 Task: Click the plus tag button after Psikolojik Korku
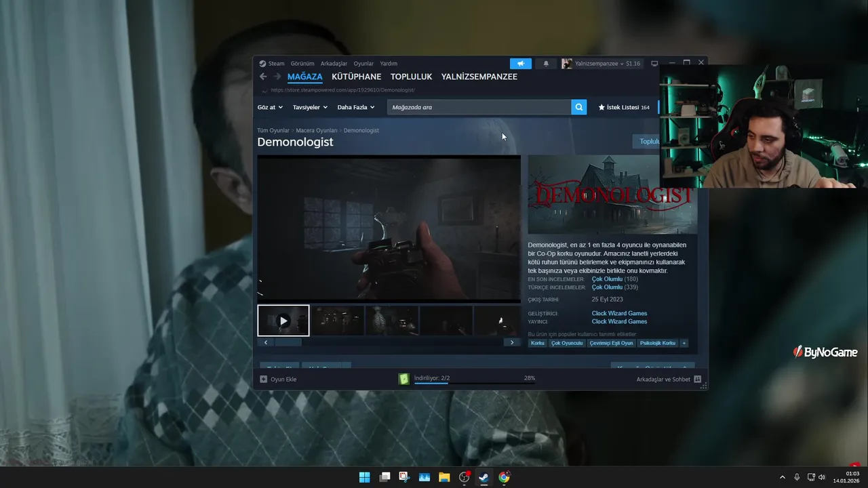click(684, 343)
